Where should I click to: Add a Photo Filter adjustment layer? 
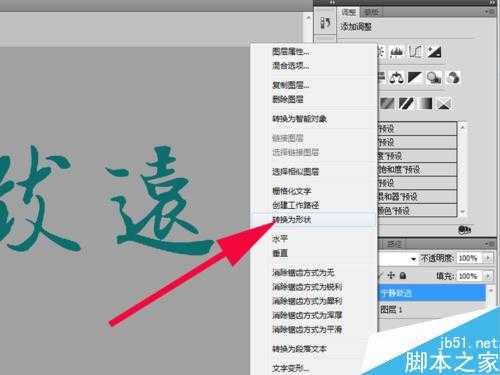(434, 78)
